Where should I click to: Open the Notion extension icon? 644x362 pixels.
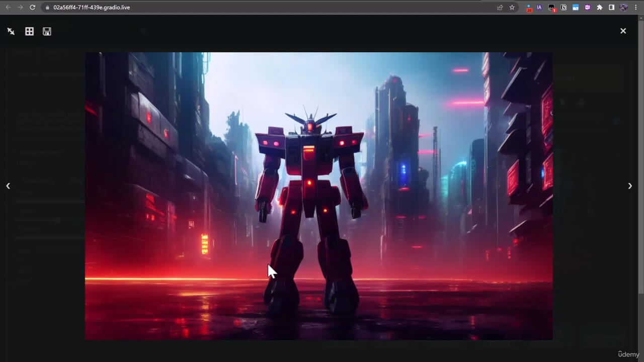point(563,8)
